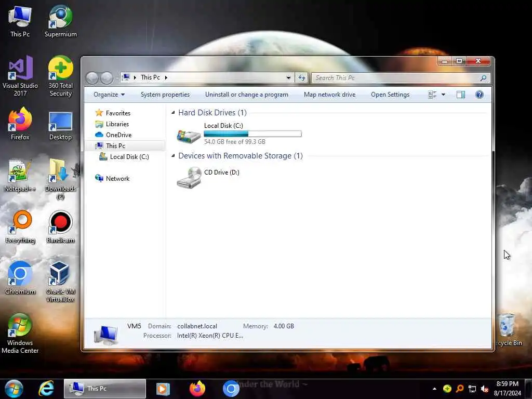Click Uninstall or change a program
The image size is (532, 399).
pyautogui.click(x=247, y=95)
